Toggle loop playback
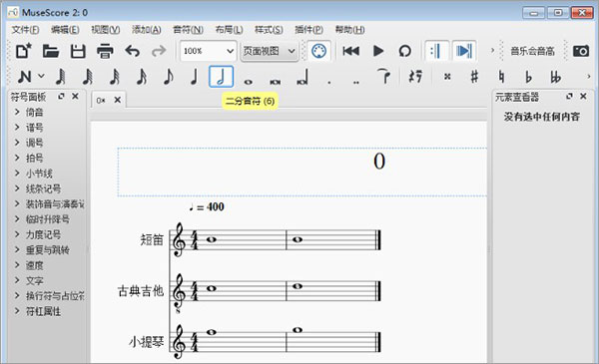599x364 pixels. click(405, 51)
